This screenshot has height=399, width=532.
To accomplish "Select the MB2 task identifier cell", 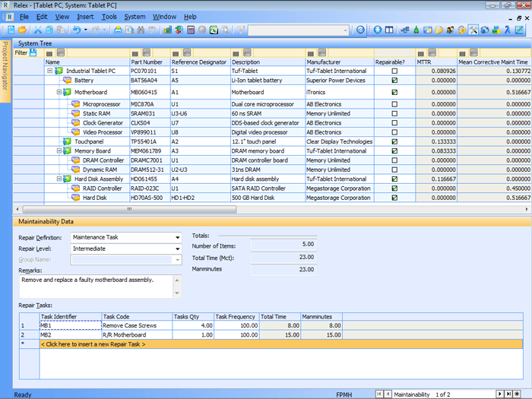I will coord(70,335).
